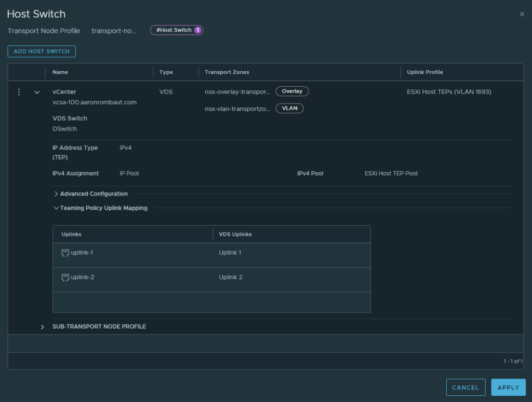Click the Transport Zones column header

227,72
